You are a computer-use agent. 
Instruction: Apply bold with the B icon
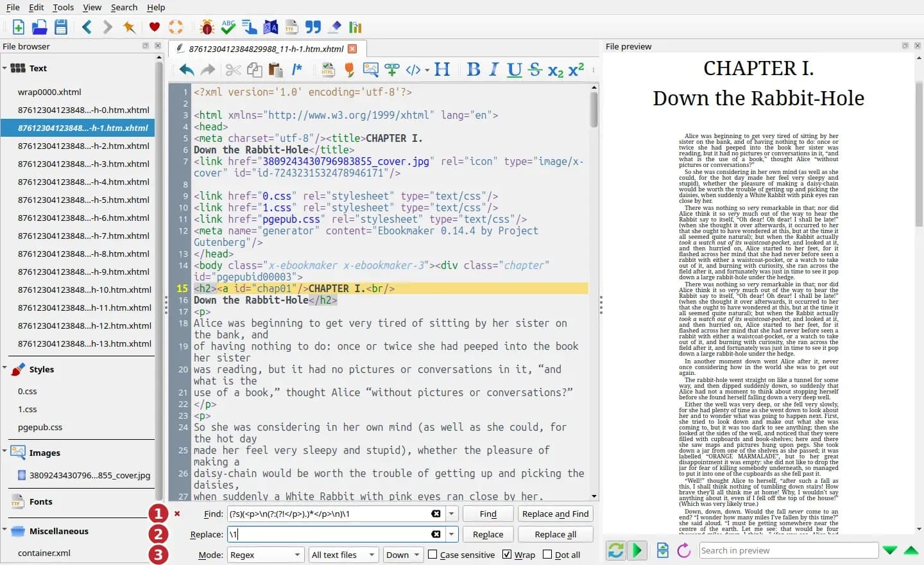(x=474, y=70)
